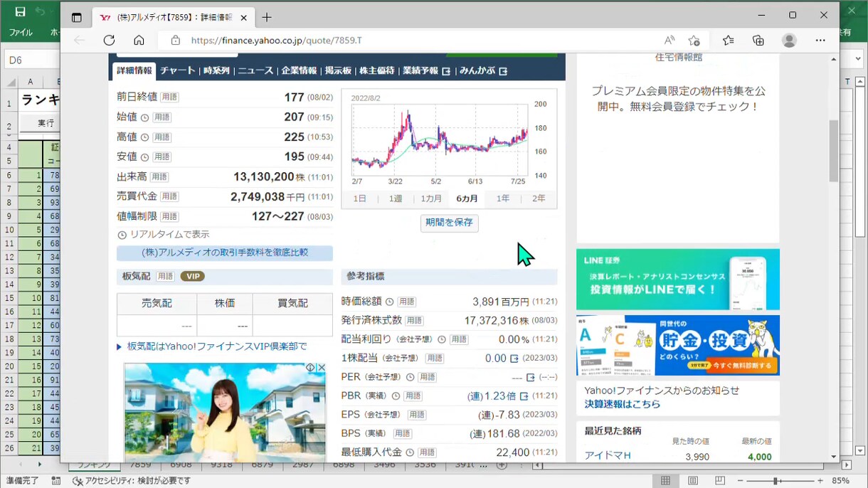868x488 pixels.
Task: Show chart for 1カ月 period
Action: tap(431, 198)
